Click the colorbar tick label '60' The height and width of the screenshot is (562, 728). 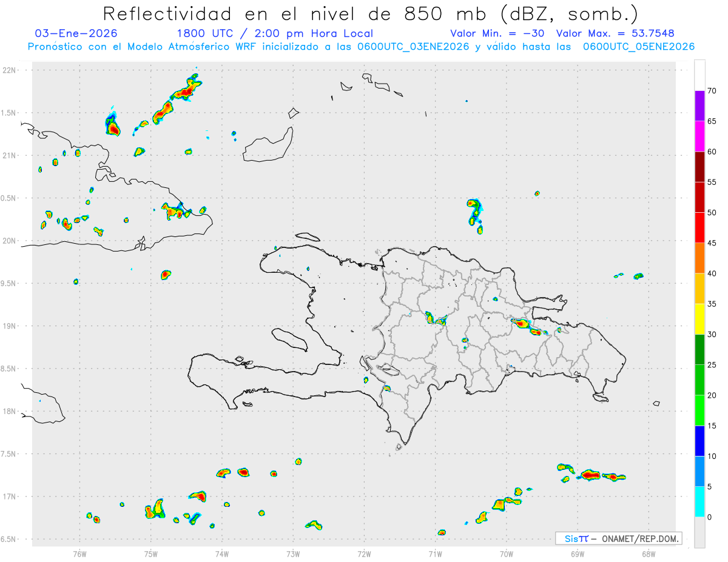(x=712, y=152)
